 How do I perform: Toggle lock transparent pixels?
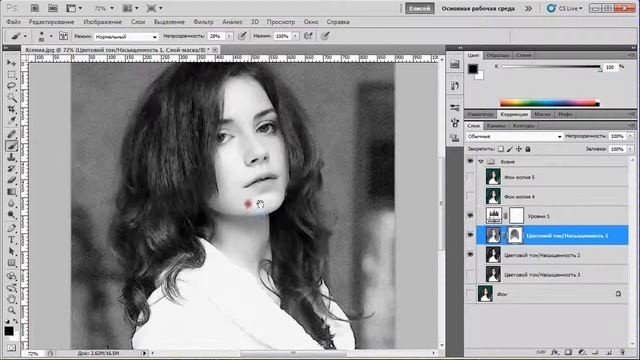(x=501, y=149)
